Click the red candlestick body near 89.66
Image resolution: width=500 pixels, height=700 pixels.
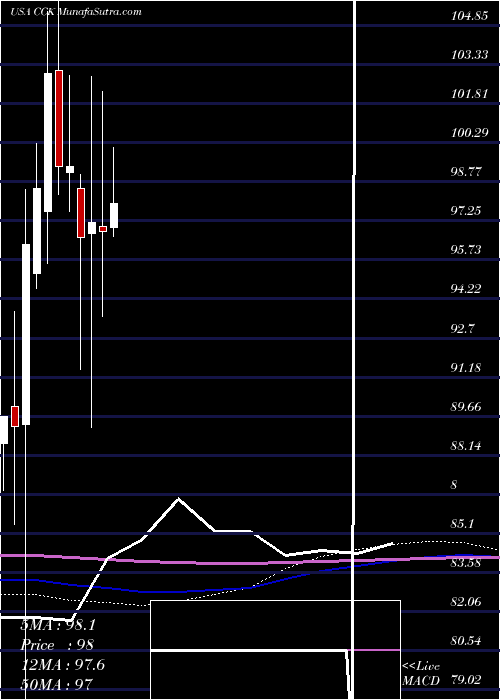click(x=15, y=416)
